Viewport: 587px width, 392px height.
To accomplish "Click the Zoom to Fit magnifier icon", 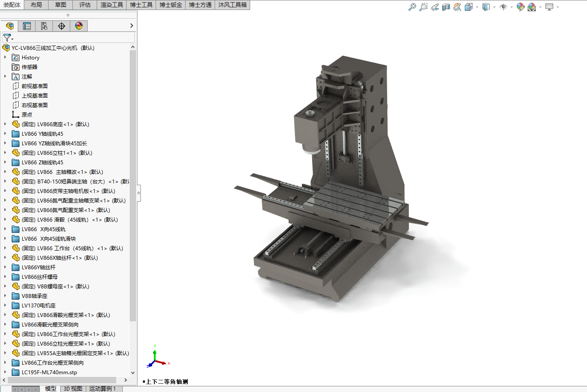I will (412, 7).
